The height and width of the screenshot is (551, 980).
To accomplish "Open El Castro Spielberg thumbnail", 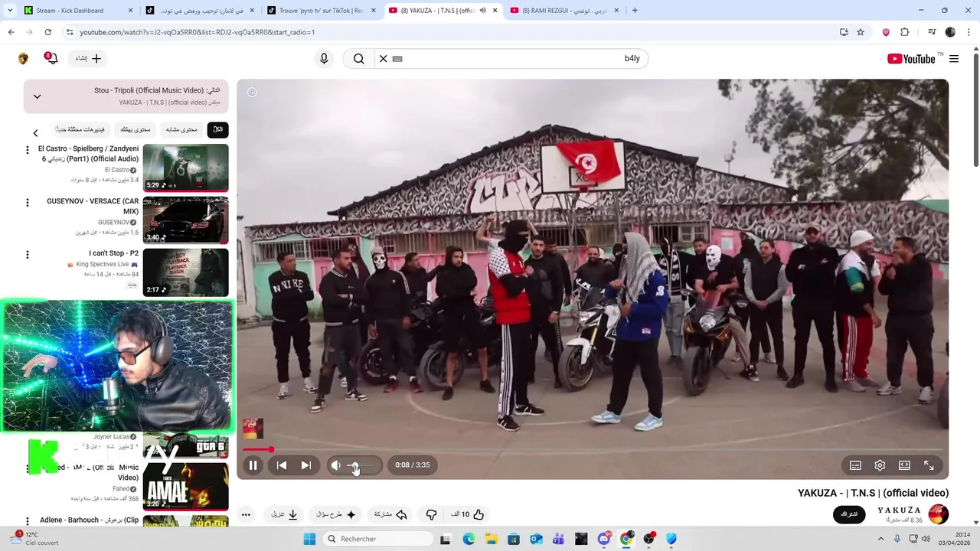I will [x=185, y=168].
